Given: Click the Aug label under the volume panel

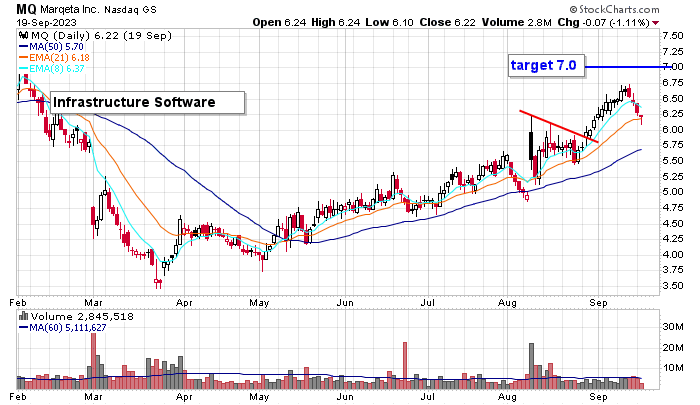Looking at the screenshot, I should (x=507, y=397).
